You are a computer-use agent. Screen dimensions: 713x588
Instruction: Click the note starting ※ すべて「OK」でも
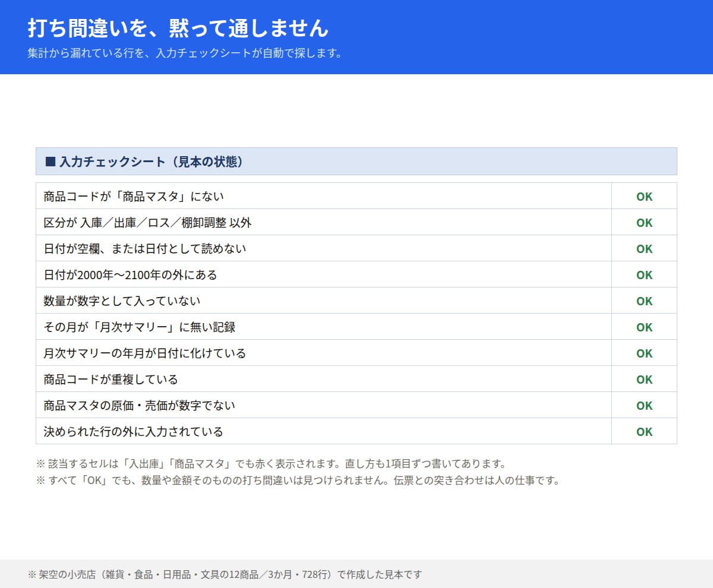298,480
